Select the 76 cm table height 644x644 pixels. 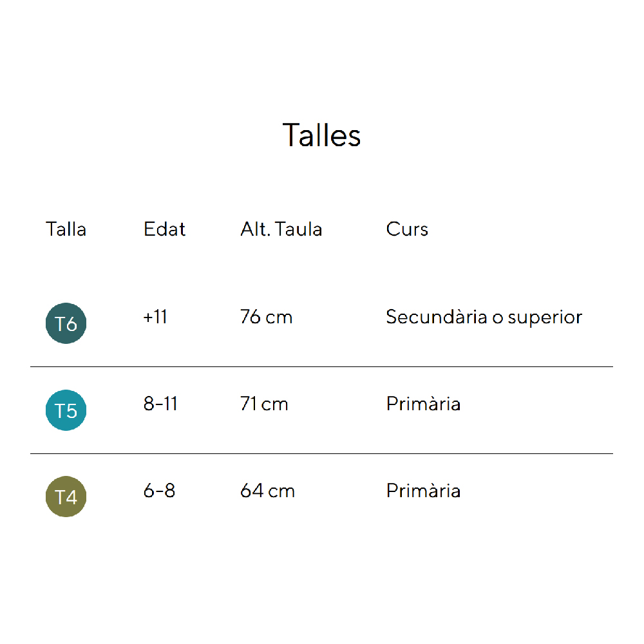pyautogui.click(x=266, y=317)
